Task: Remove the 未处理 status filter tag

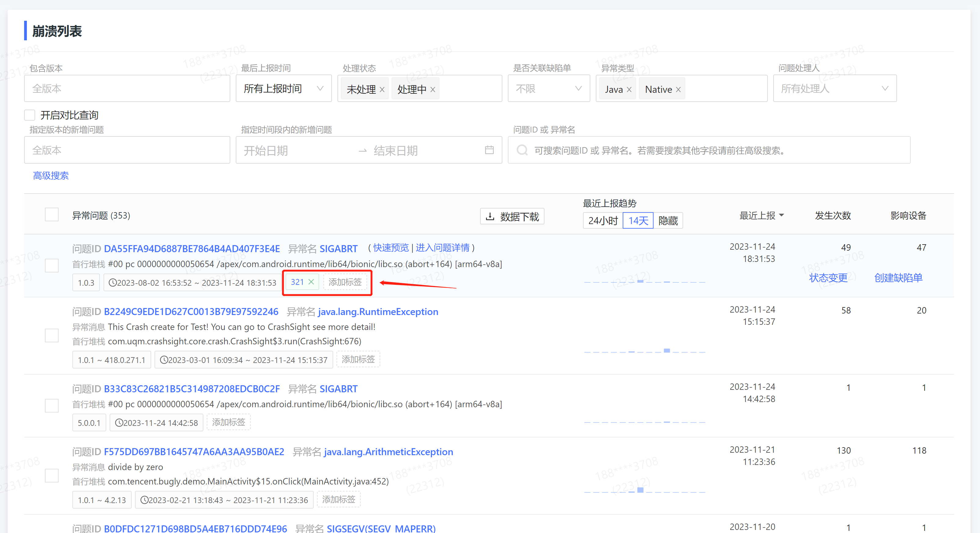Action: 382,89
